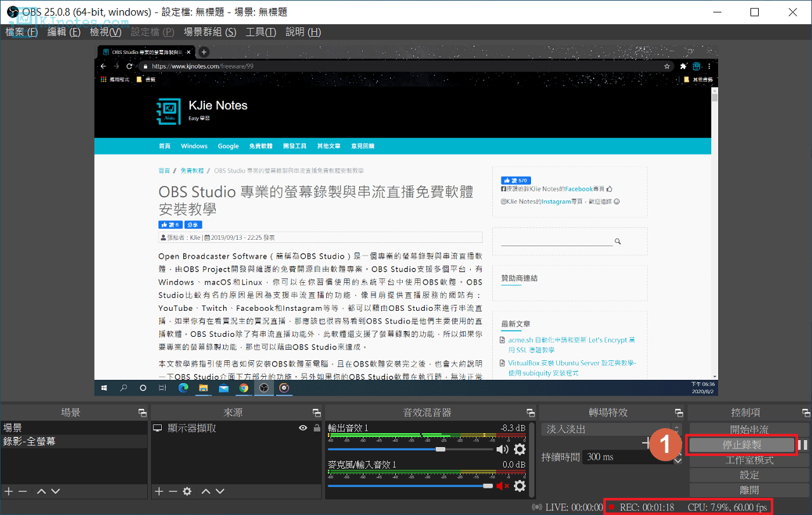Open settings gear for 輸出音效 1
This screenshot has width=812, height=515.
tap(520, 450)
